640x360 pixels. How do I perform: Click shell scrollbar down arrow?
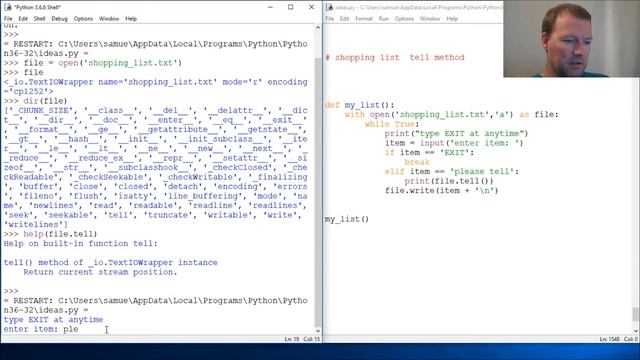click(318, 331)
